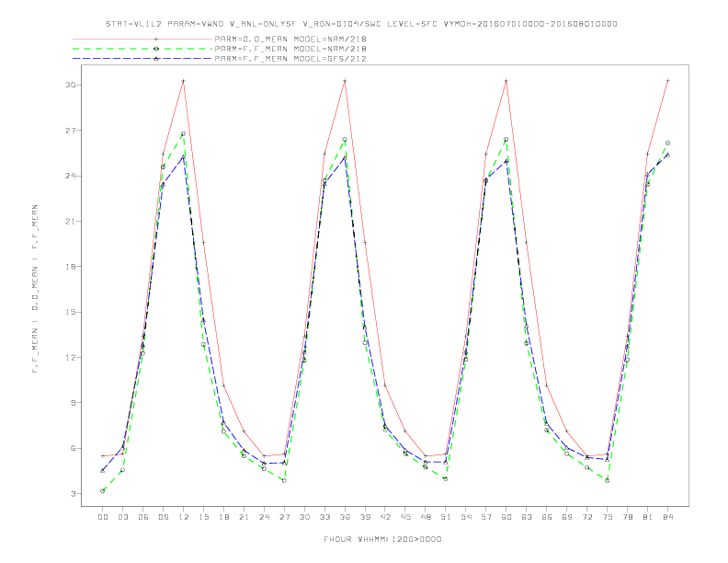Click x-axis tick label 30
The height and width of the screenshot is (563, 728).
304,517
